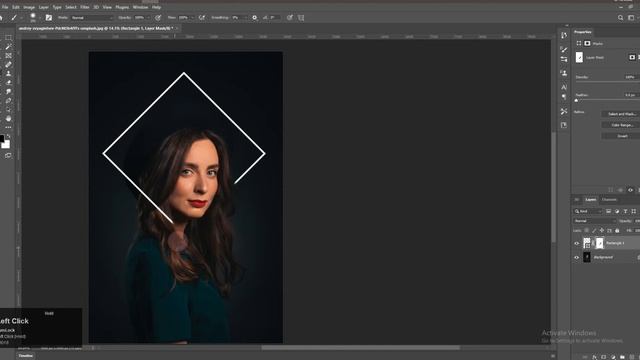The height and width of the screenshot is (360, 640).
Task: Select the Layers tab
Action: (590, 200)
